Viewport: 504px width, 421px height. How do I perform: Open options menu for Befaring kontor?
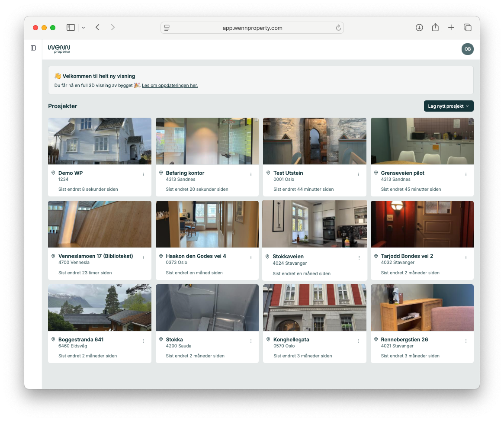coord(251,174)
